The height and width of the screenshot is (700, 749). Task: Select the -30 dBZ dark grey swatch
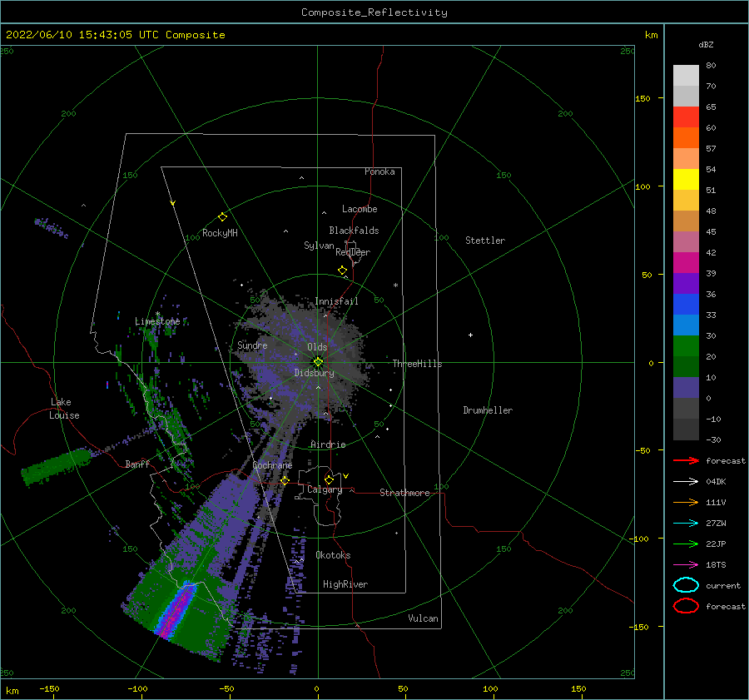(x=686, y=429)
